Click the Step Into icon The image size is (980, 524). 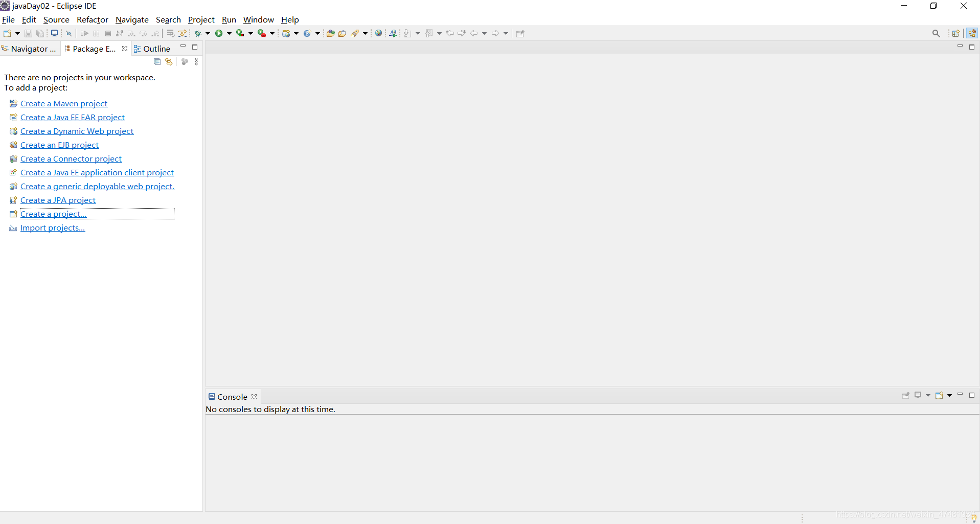131,34
